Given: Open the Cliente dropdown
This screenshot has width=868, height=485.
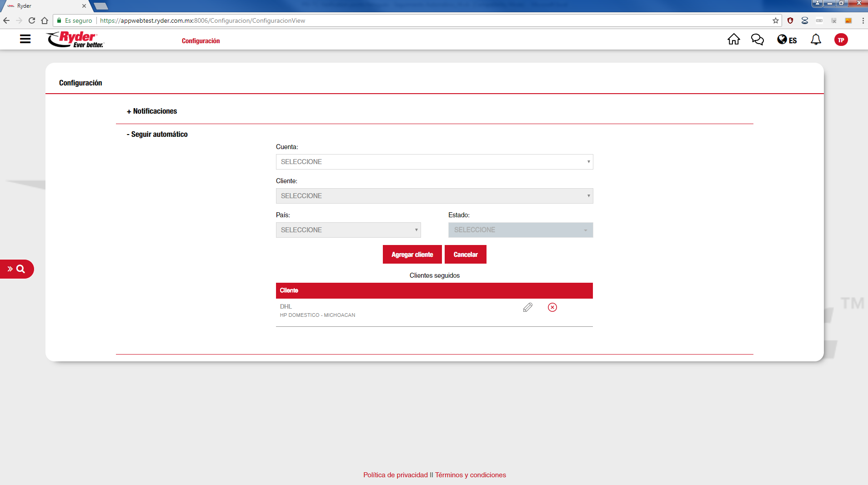Looking at the screenshot, I should (434, 196).
